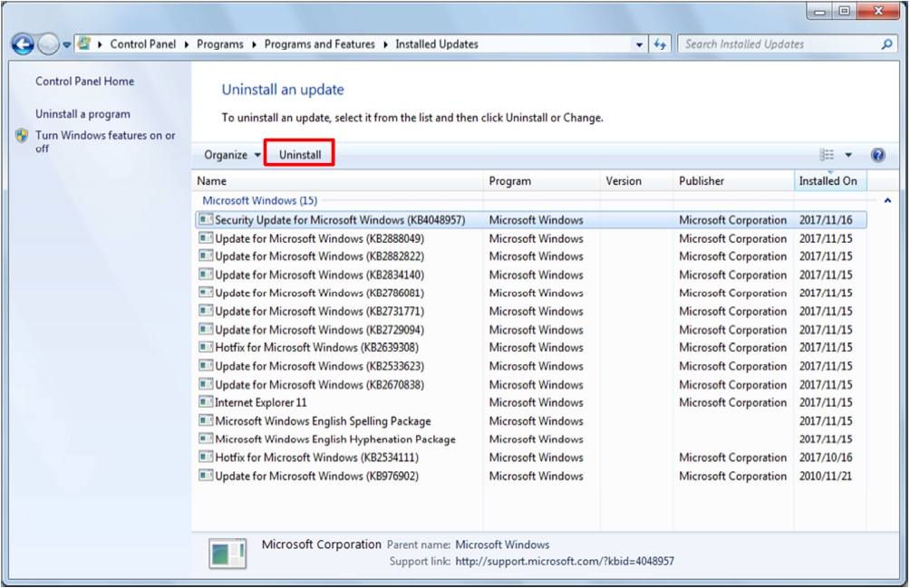Image resolution: width=910 pixels, height=588 pixels.
Task: Click the icon beside Hotfix KB2639308
Action: [x=206, y=347]
